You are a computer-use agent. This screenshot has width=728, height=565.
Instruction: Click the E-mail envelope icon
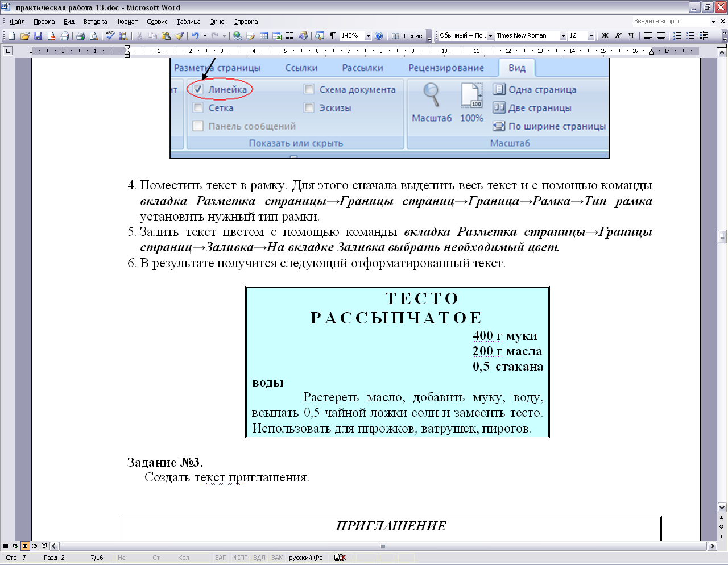click(64, 36)
